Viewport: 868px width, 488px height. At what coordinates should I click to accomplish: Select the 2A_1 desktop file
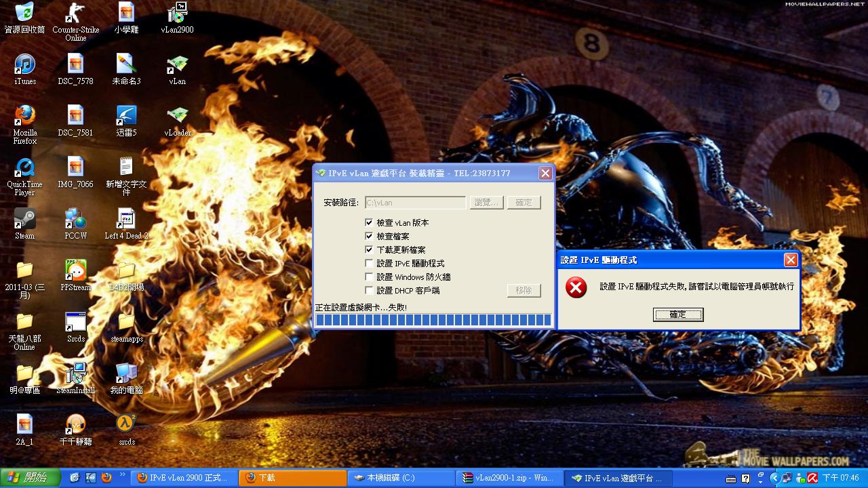pyautogui.click(x=24, y=430)
